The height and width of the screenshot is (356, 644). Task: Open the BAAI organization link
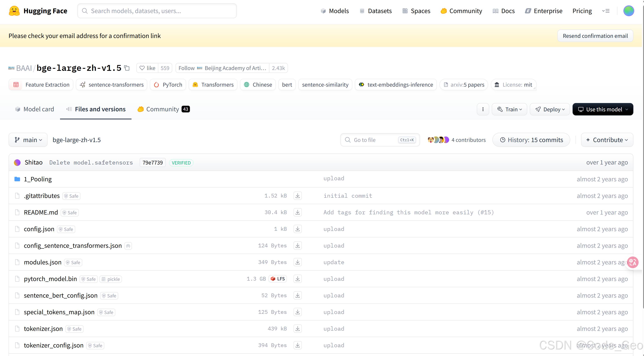[24, 68]
